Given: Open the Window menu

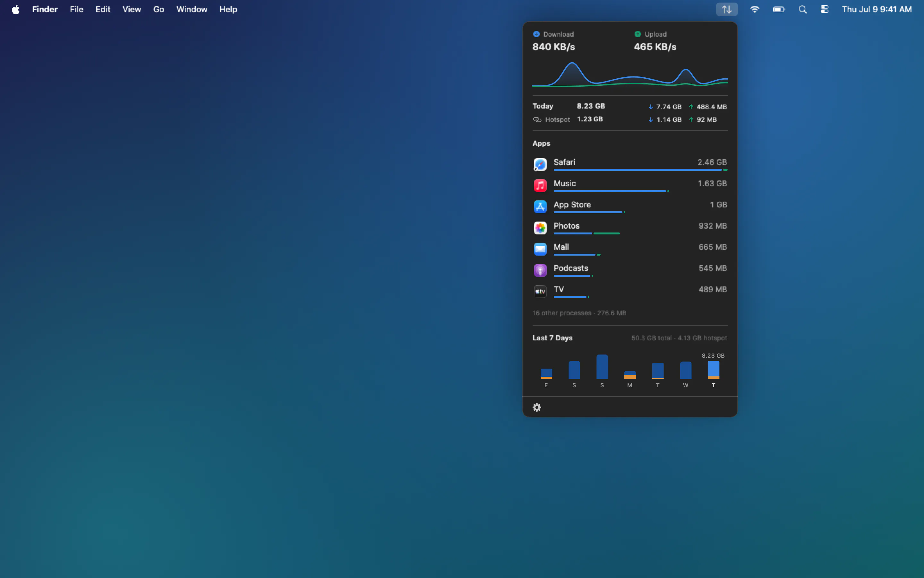Looking at the screenshot, I should click(x=192, y=9).
